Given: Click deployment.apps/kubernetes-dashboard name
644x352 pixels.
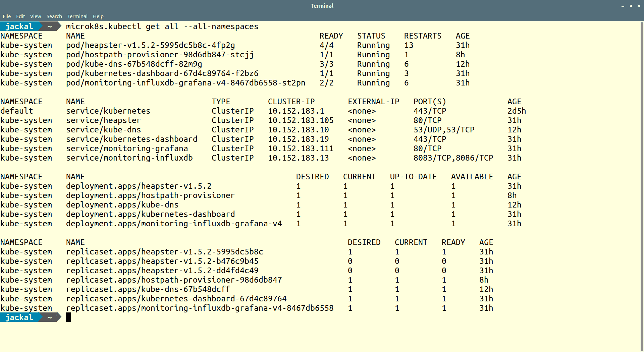Looking at the screenshot, I should (150, 214).
